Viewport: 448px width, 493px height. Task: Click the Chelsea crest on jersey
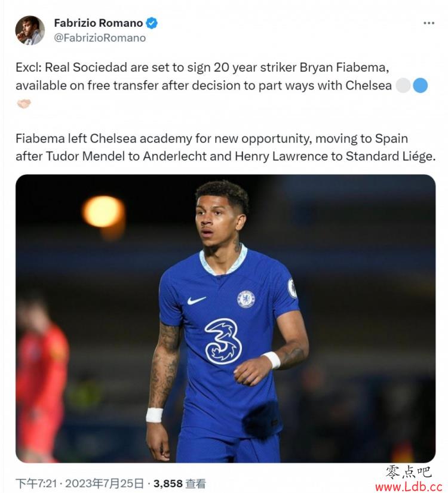click(x=246, y=299)
